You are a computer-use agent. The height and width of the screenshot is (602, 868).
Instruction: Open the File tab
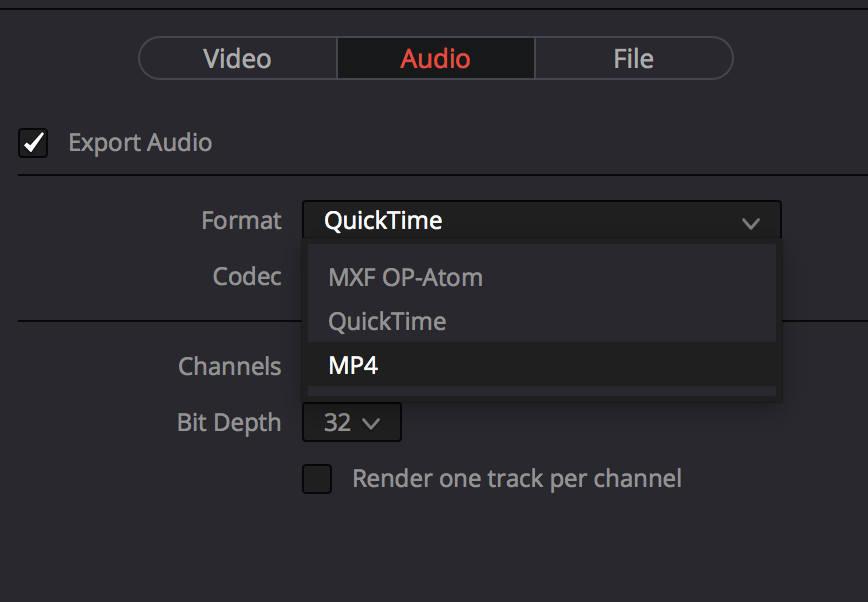click(633, 58)
